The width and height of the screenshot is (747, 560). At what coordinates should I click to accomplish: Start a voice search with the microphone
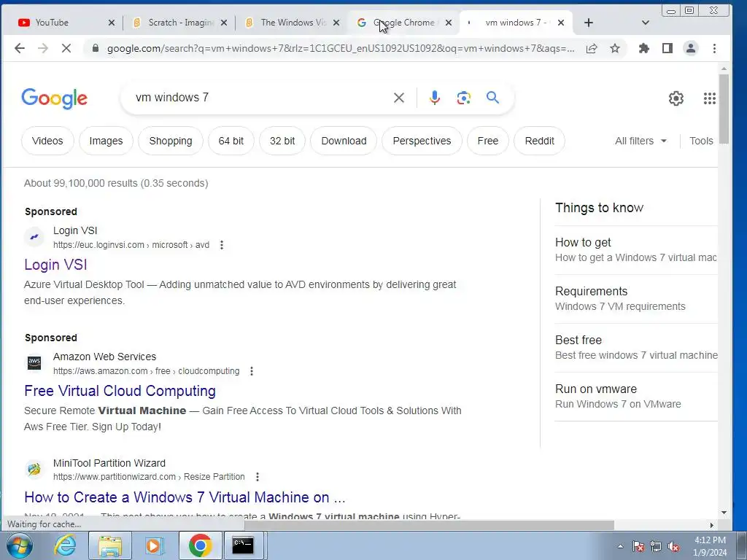(435, 98)
